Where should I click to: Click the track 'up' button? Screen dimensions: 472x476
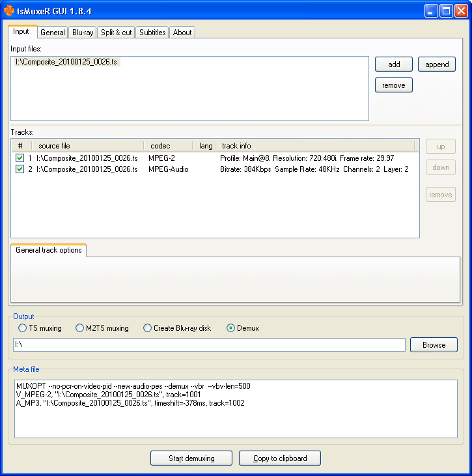click(x=441, y=147)
